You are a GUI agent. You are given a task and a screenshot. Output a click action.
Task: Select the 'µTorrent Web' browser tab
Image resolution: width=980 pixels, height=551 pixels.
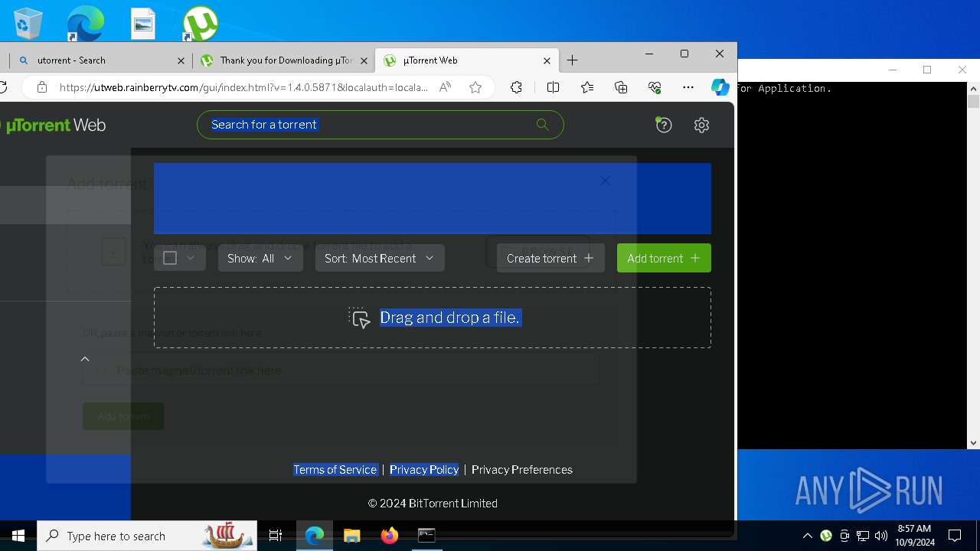tap(467, 60)
